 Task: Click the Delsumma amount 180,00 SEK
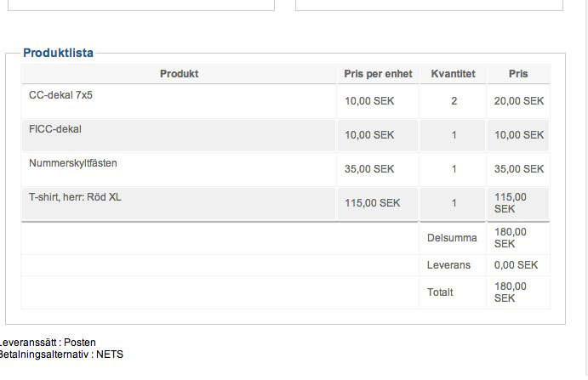[x=511, y=237]
